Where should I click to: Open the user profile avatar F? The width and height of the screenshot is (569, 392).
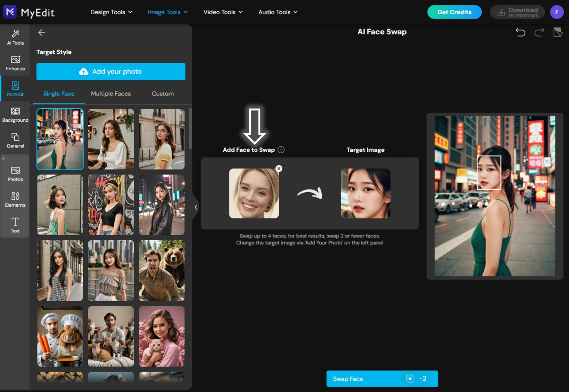pyautogui.click(x=557, y=12)
